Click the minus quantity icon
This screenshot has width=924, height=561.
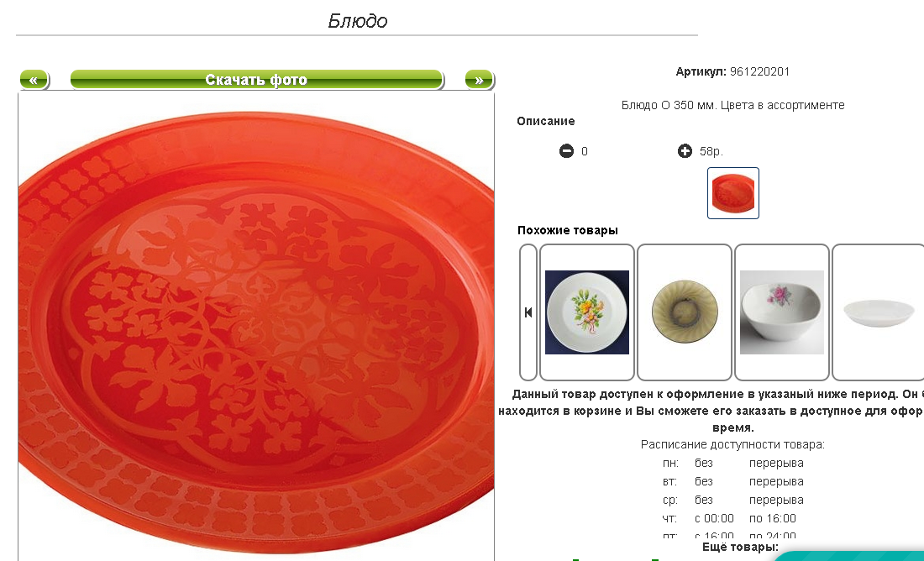coord(567,151)
